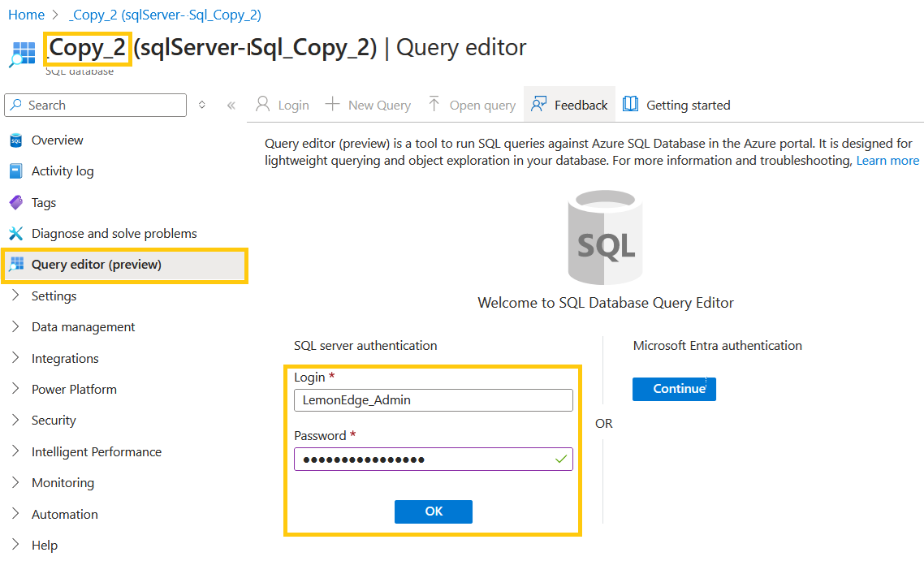Click the Overview SQL icon
The width and height of the screenshot is (924, 561).
tap(16, 140)
